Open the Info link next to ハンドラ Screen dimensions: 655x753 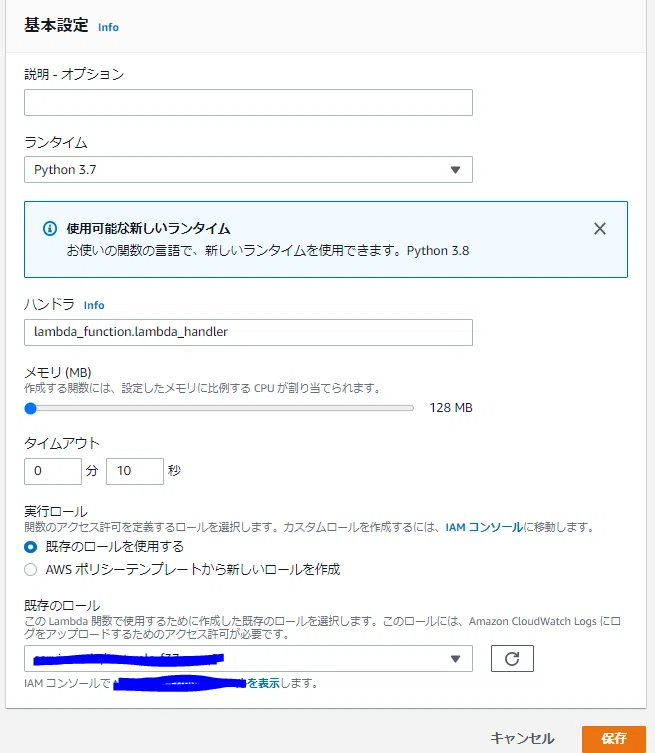pyautogui.click(x=94, y=305)
